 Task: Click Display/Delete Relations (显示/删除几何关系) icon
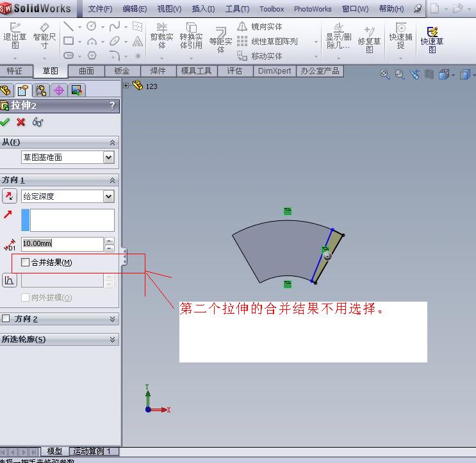(x=338, y=36)
